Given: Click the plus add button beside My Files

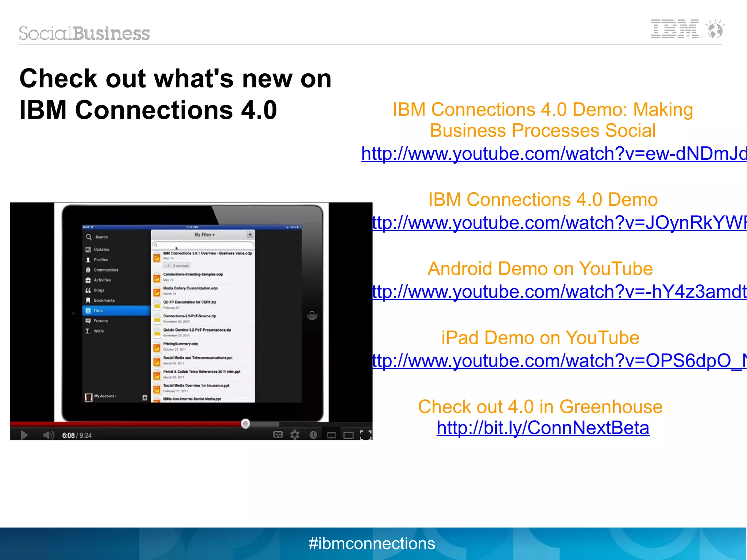Looking at the screenshot, I should 250,235.
